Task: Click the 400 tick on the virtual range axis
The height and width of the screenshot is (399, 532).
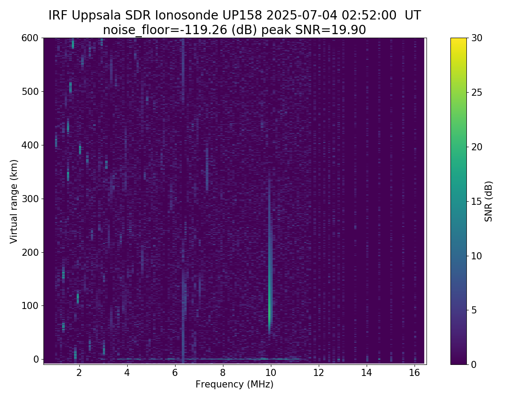Action: pyautogui.click(x=30, y=145)
